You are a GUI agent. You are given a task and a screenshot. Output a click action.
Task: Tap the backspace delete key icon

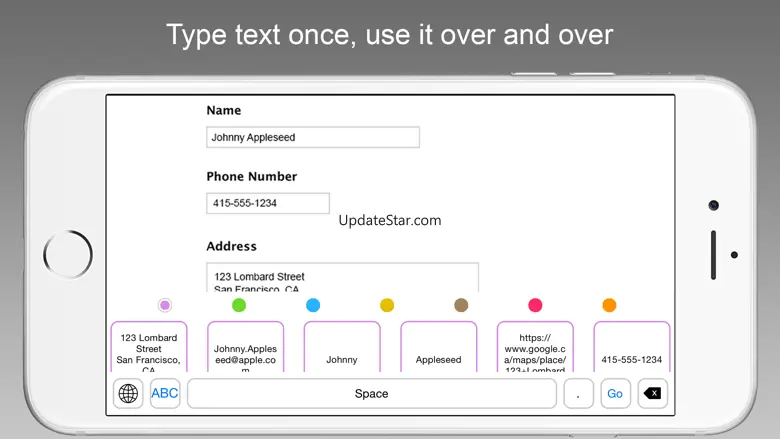pos(652,393)
